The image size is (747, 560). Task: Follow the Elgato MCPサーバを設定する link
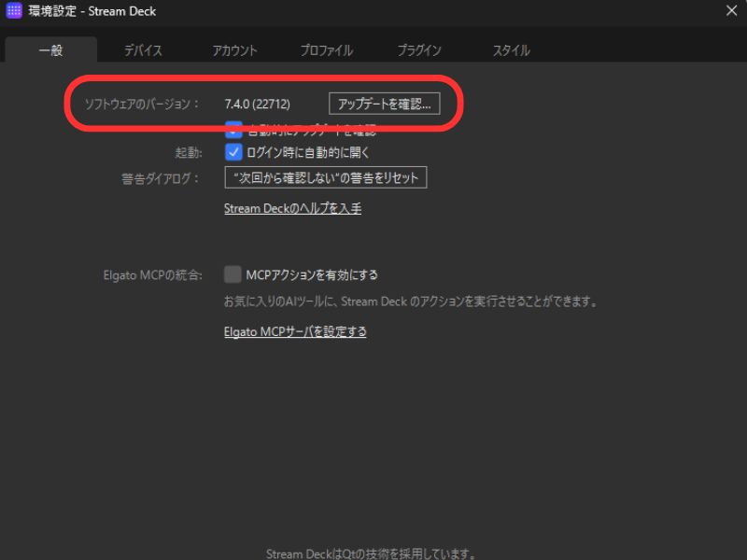coord(295,331)
